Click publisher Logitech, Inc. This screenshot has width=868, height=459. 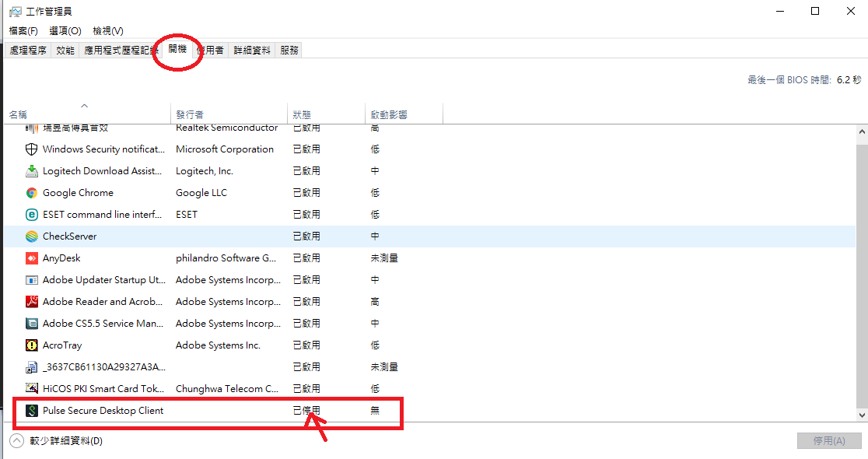coord(205,171)
